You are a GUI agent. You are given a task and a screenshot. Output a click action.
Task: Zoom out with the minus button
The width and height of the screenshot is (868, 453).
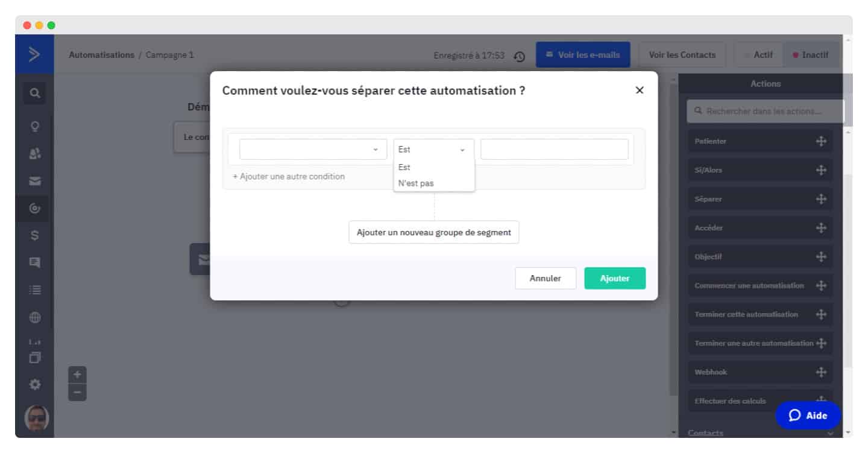click(x=77, y=392)
